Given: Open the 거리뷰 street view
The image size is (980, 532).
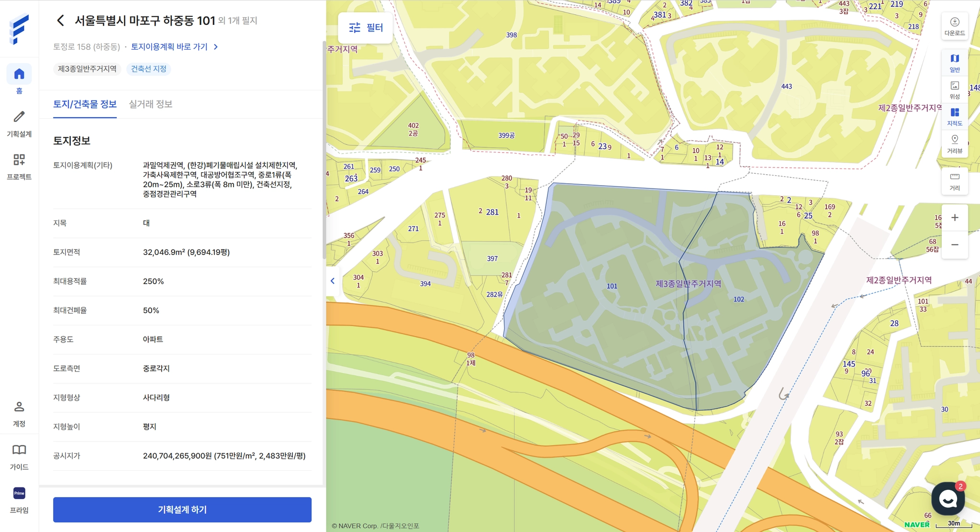Looking at the screenshot, I should coord(954,144).
